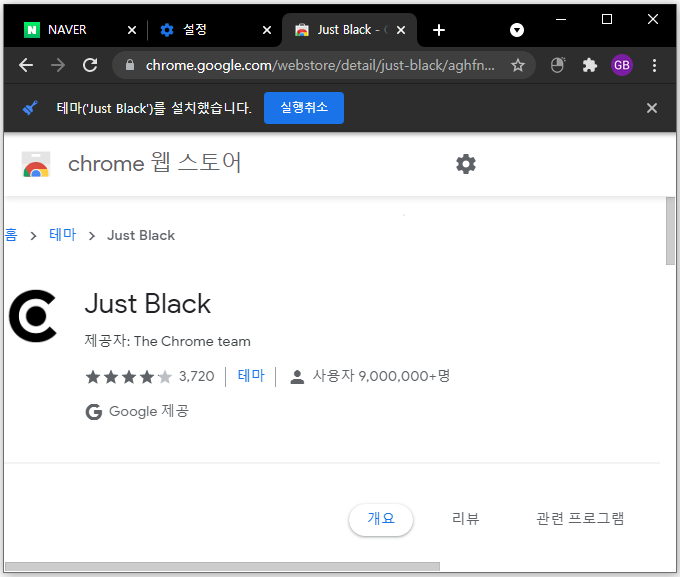Viewport: 680px width, 577px height.
Task: Select the 개요 tab
Action: coord(381,519)
